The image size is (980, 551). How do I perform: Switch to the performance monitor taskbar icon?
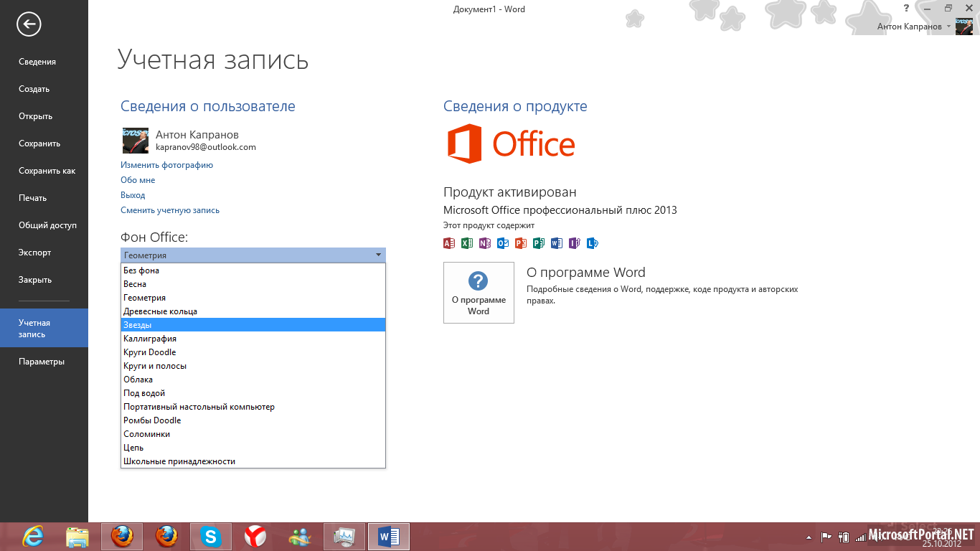(344, 536)
